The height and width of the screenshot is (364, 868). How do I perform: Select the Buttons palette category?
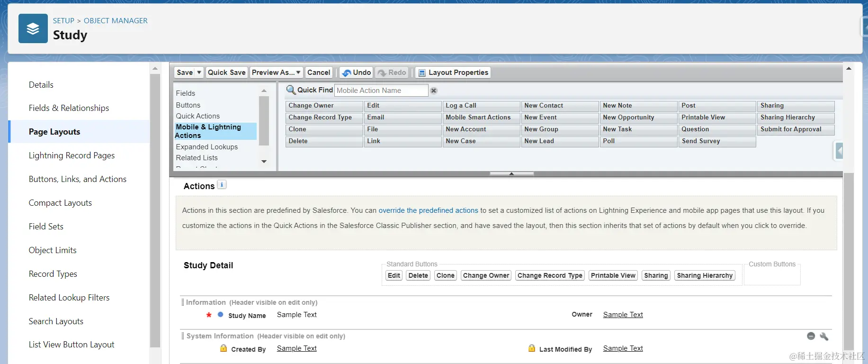point(188,105)
